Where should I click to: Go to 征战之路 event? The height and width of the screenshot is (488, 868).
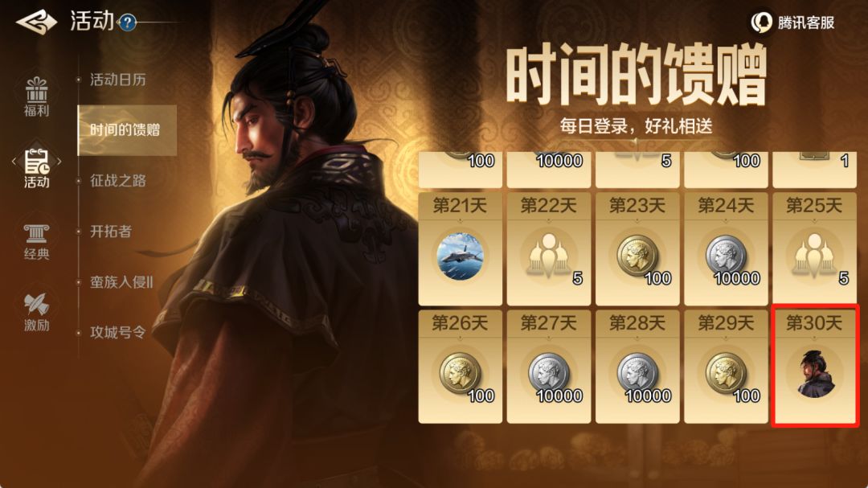[x=118, y=181]
